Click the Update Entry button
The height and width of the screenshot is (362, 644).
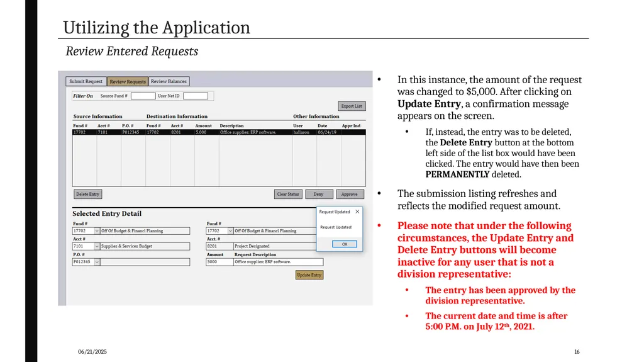tap(309, 274)
